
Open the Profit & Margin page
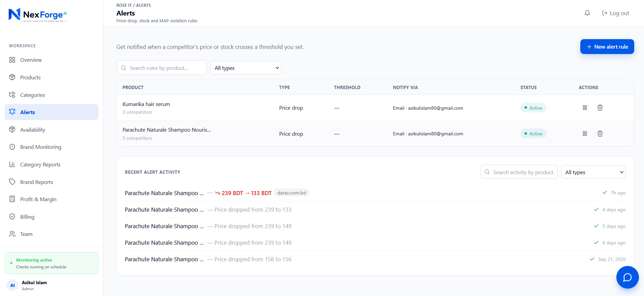click(x=52, y=199)
